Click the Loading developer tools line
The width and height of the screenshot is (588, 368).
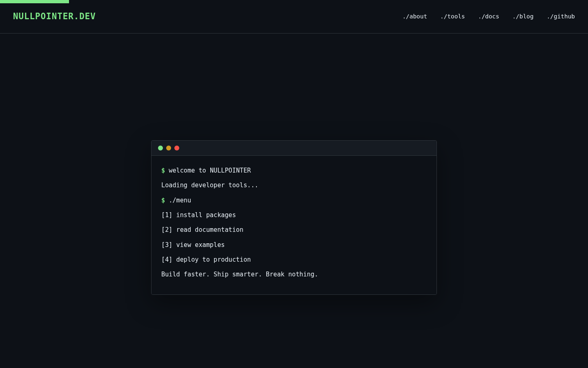(209, 185)
